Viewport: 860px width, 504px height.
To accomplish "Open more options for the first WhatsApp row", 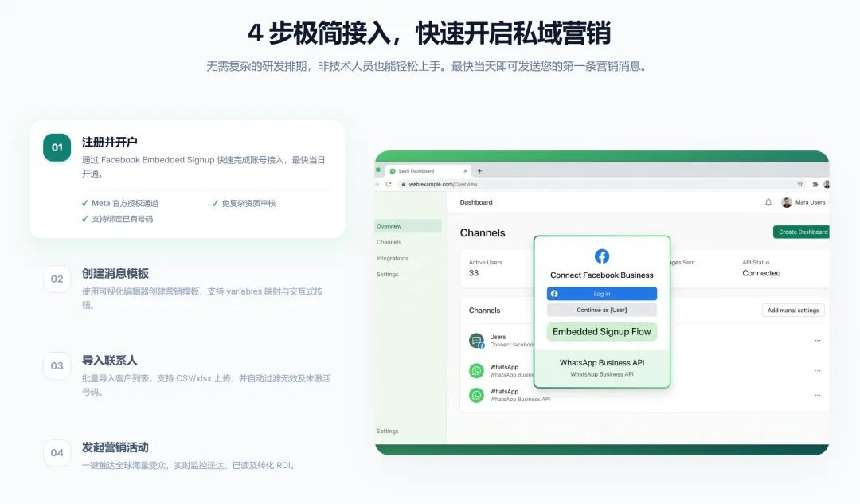I will [817, 371].
